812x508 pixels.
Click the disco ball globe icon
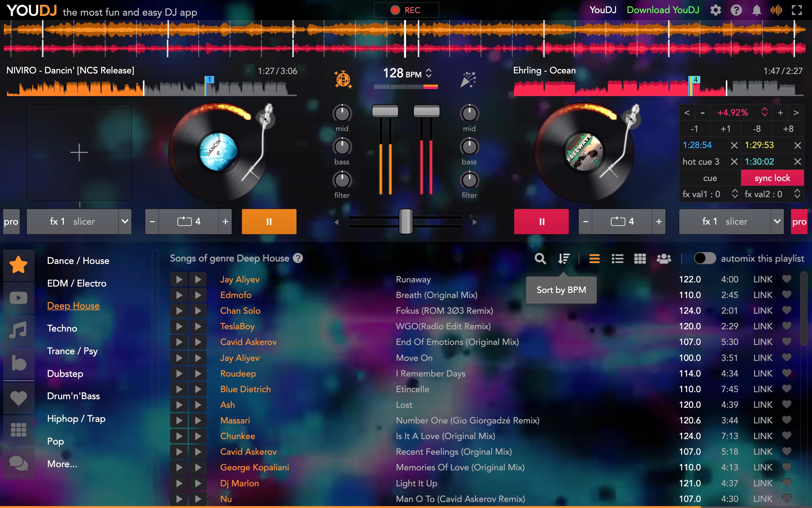pos(343,80)
